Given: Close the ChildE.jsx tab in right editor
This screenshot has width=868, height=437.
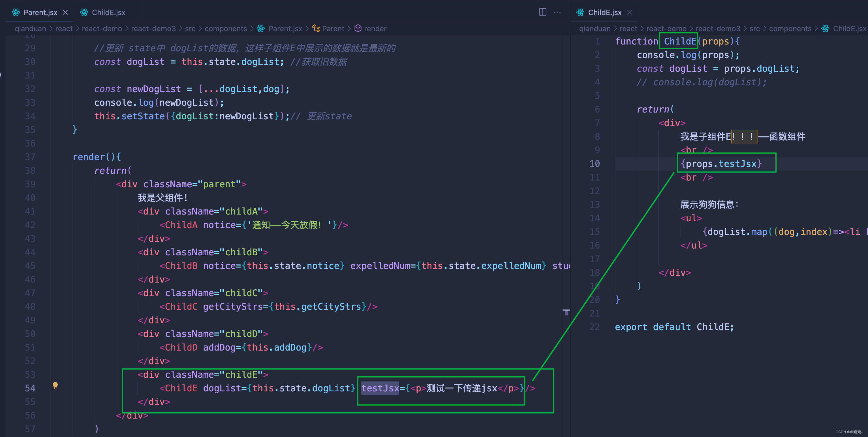Looking at the screenshot, I should [x=629, y=12].
